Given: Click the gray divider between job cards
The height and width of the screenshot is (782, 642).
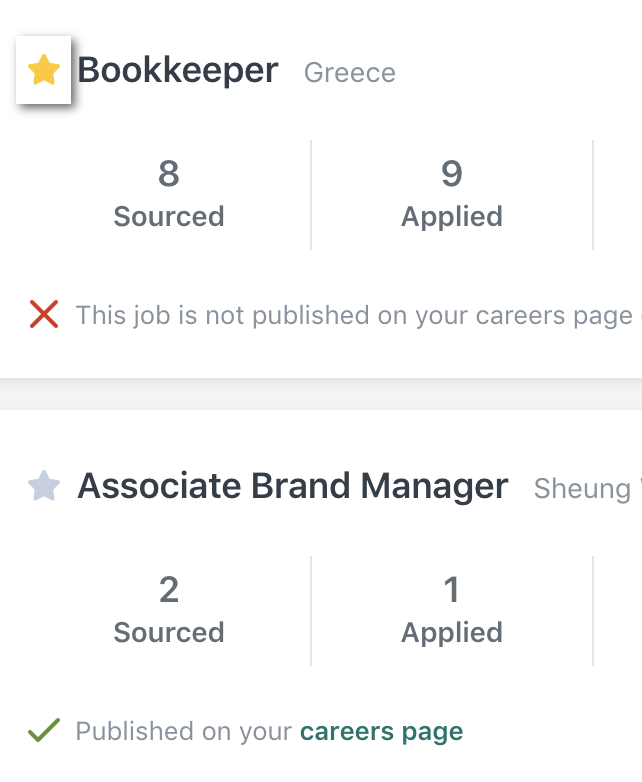Looking at the screenshot, I should (x=321, y=394).
